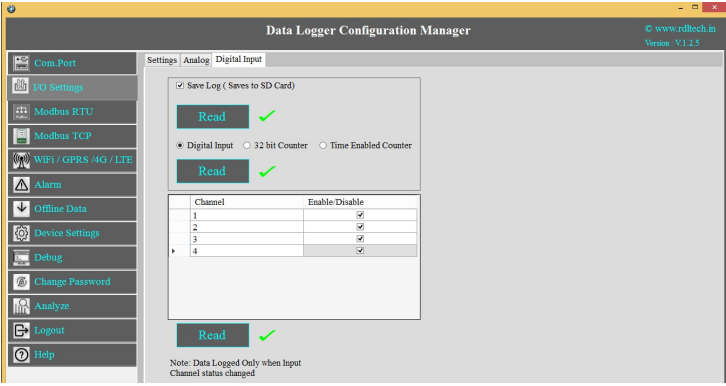
Task: Open the Modbus TCP menu label
Action: point(63,136)
